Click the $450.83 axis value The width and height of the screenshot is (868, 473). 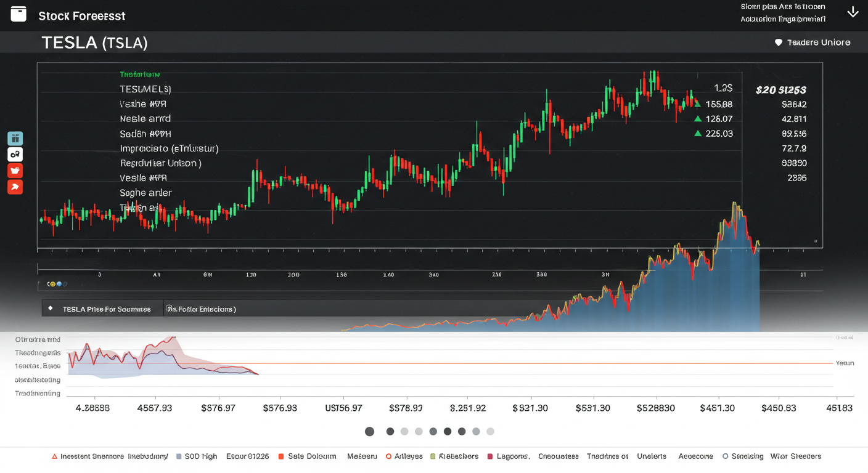click(779, 408)
